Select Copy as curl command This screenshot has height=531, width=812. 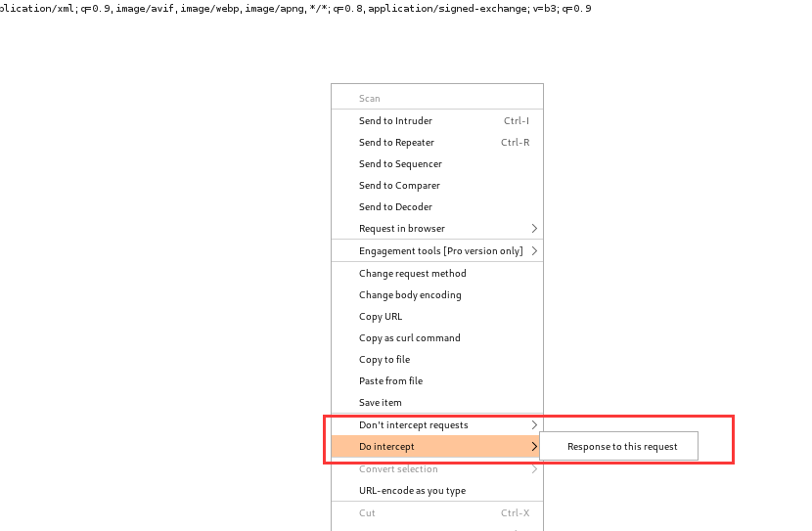coord(409,338)
